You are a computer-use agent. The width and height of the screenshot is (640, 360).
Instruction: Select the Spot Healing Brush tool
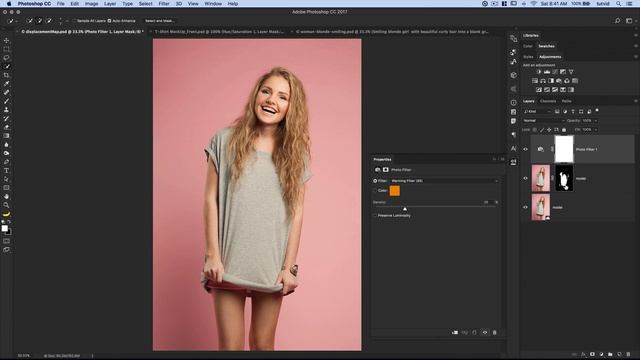pos(7,92)
